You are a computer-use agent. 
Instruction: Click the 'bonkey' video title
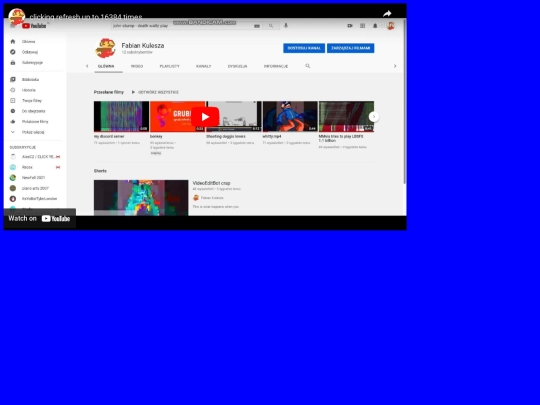(x=156, y=136)
